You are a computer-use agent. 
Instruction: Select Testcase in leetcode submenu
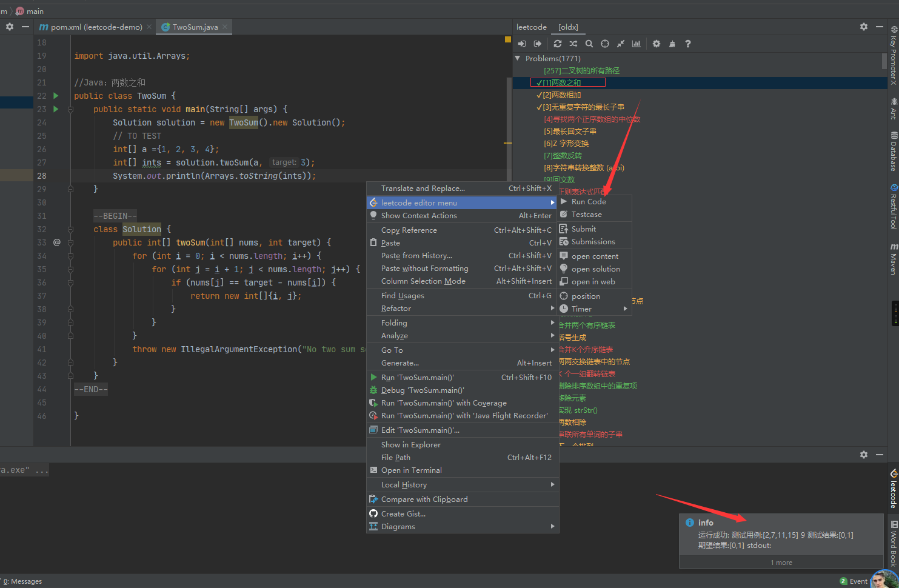click(x=595, y=215)
